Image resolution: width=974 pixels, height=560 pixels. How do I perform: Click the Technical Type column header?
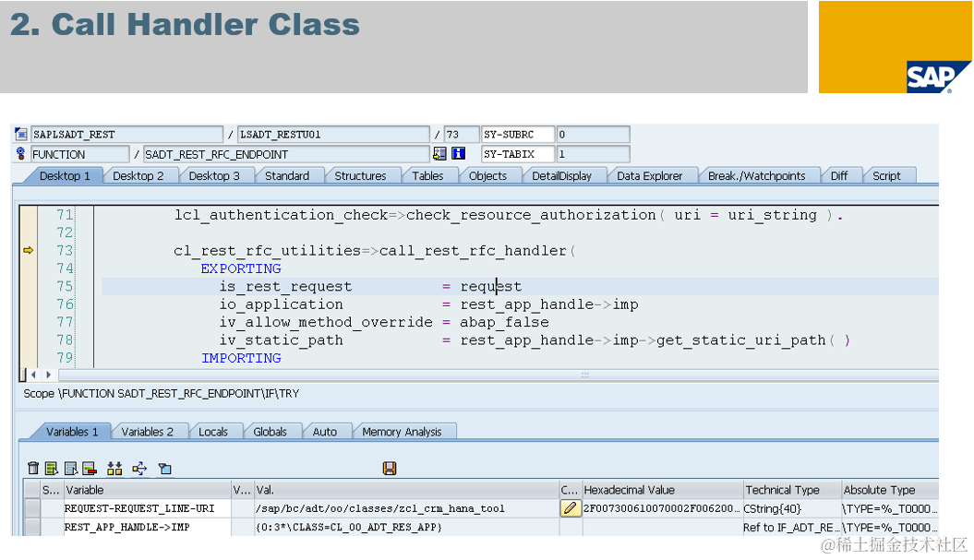792,490
